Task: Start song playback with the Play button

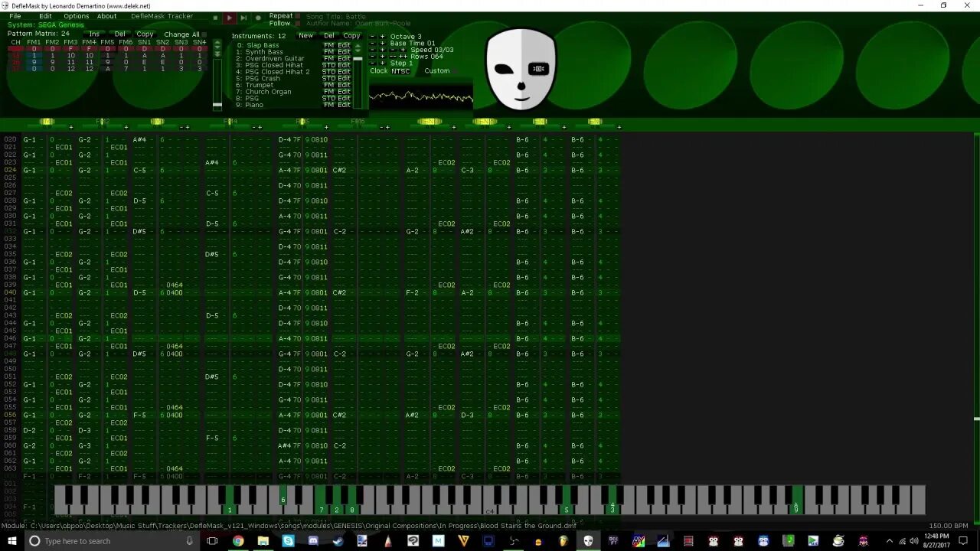Action: tap(229, 18)
